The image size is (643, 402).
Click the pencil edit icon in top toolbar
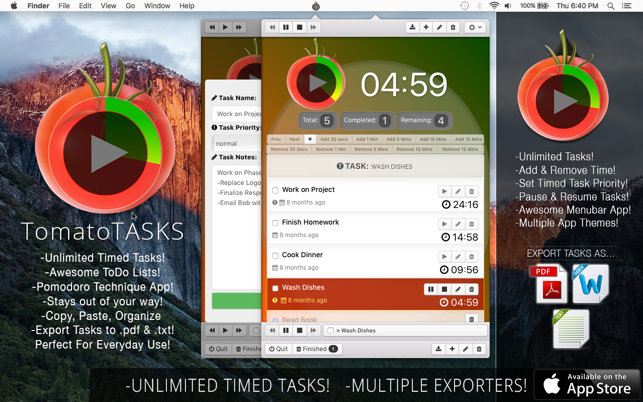[x=439, y=27]
